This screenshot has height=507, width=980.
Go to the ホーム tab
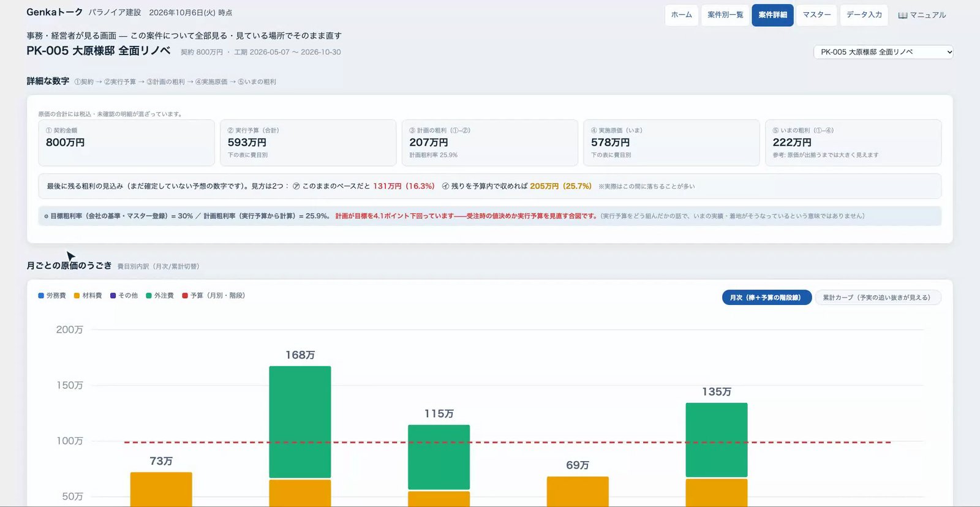pyautogui.click(x=681, y=15)
